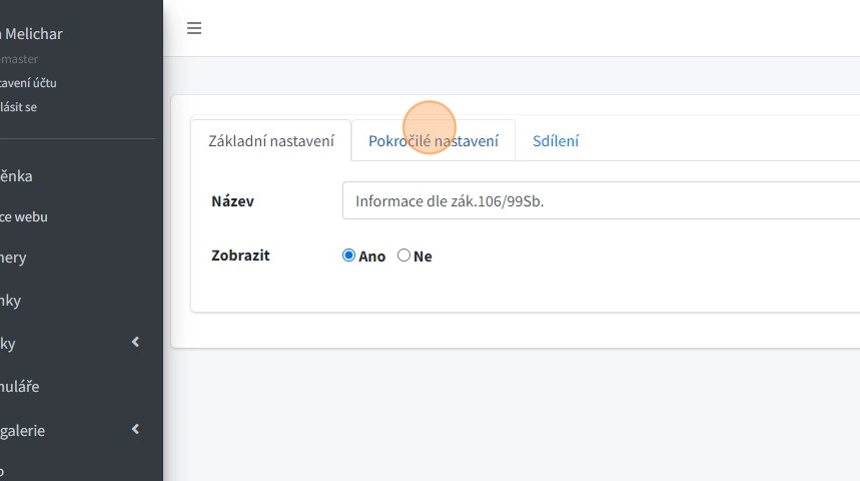Open the sidebar item ending in 'ěnka'
The width and height of the screenshot is (860, 481).
(x=17, y=176)
